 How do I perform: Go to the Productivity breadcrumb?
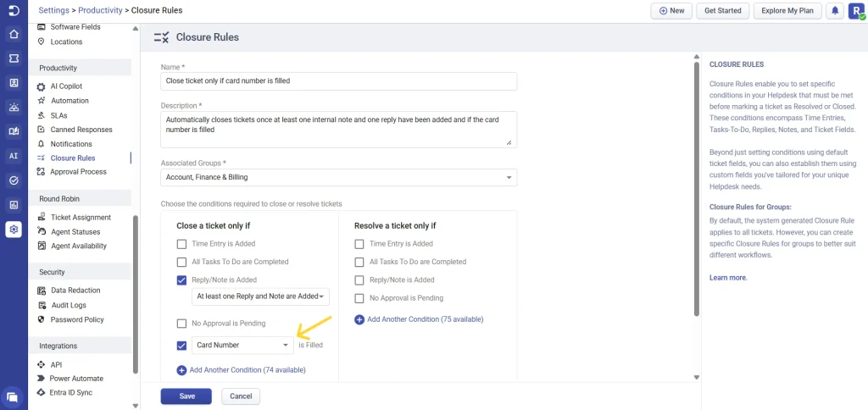(x=100, y=10)
